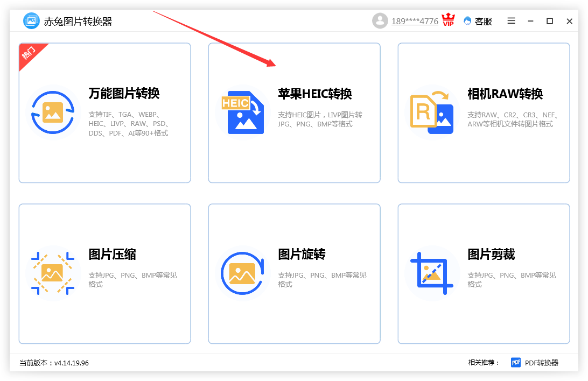Screen dimensions: 588x381
Task: Select 苹果HEIC转换 title
Action: pos(315,94)
